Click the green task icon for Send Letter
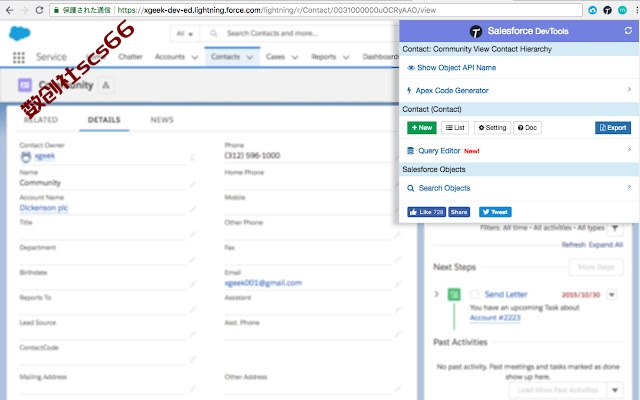 click(x=454, y=294)
